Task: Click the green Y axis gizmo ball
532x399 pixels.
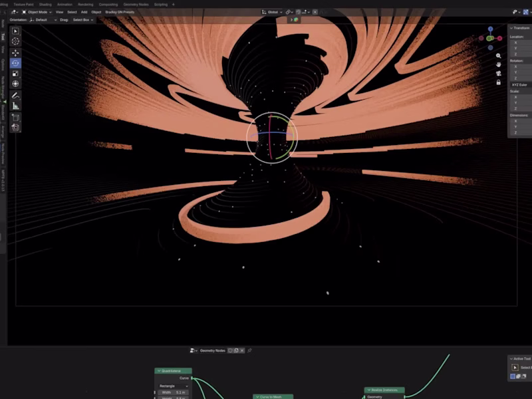Action: (489, 39)
